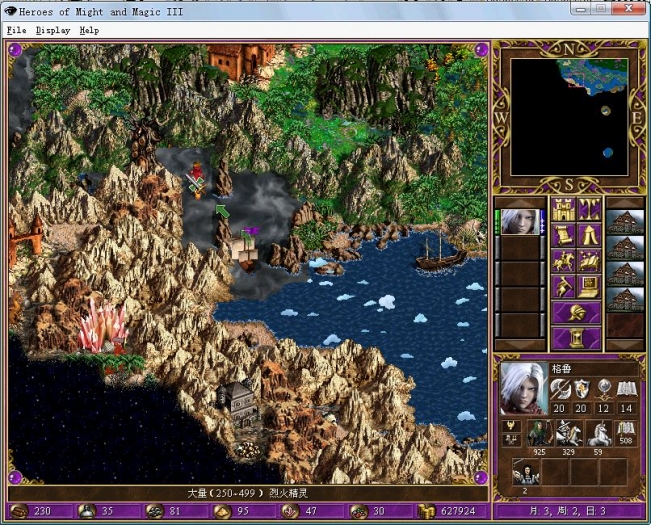Select the archer troop with 925
This screenshot has height=525, width=651.
click(x=539, y=433)
